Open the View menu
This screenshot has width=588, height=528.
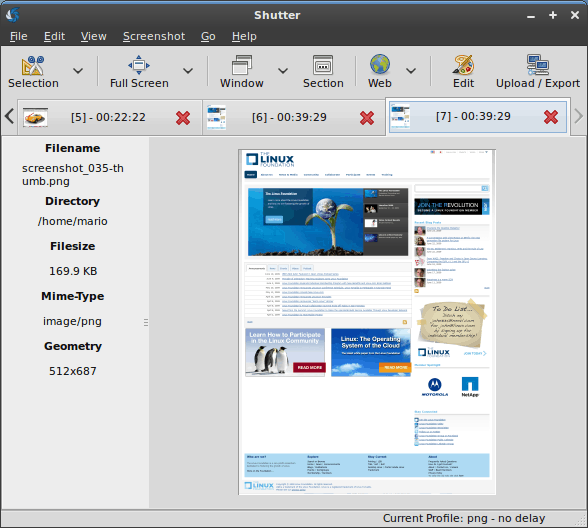click(94, 36)
